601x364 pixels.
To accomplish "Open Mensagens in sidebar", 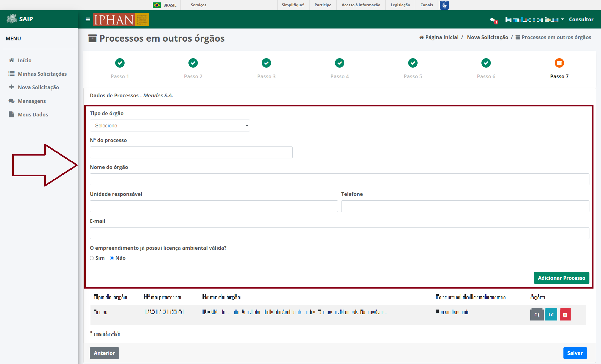I will coord(27,101).
